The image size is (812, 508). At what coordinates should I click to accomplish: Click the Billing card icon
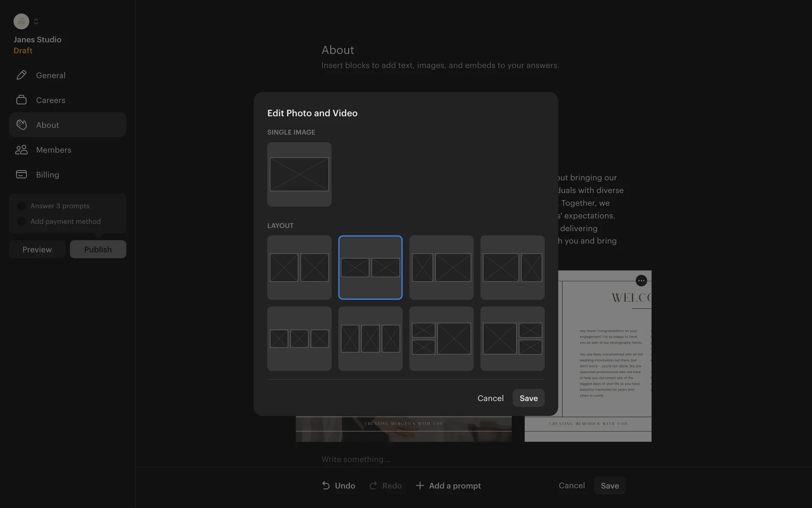22,174
